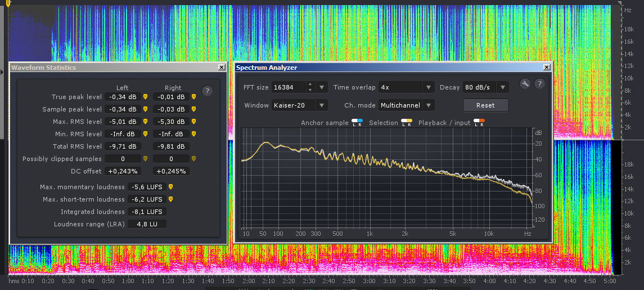Expand the FFT size dropdown

(x=322, y=87)
